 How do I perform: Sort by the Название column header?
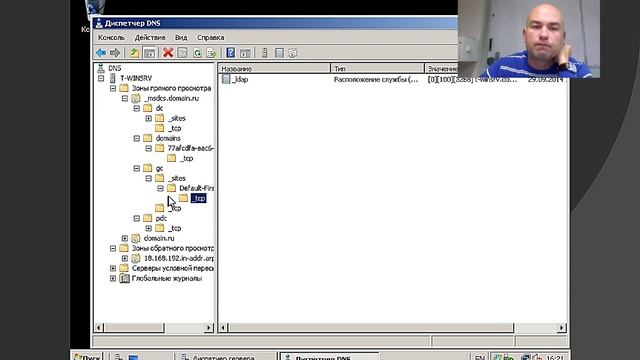274,69
